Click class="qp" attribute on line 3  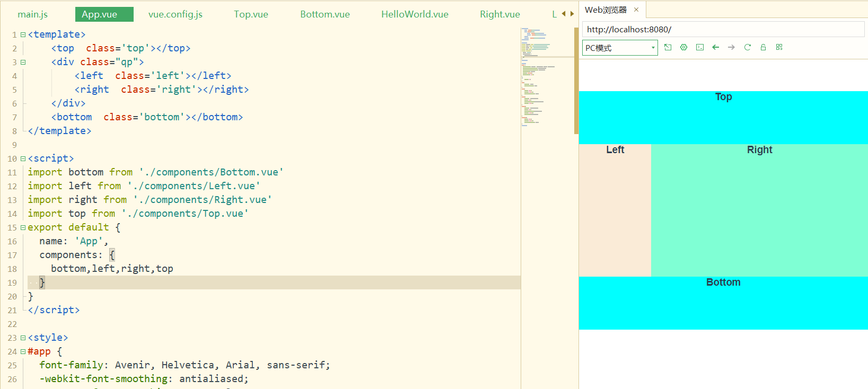point(109,62)
